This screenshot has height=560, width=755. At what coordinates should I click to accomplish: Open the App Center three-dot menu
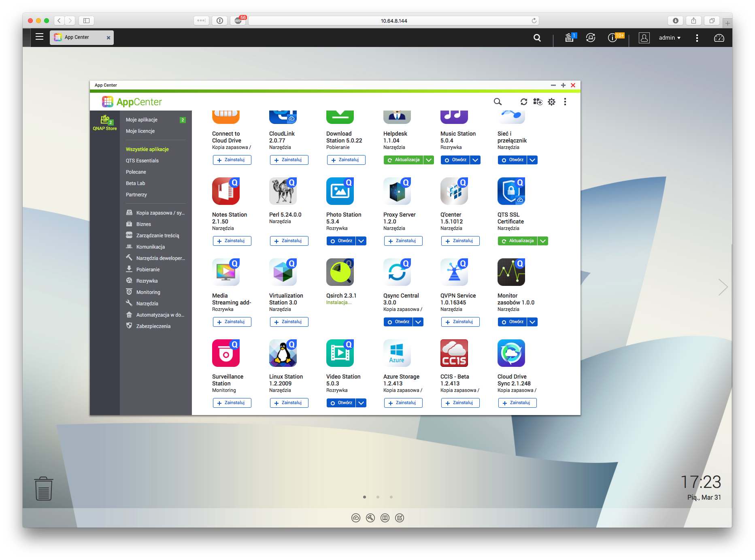[x=565, y=102]
